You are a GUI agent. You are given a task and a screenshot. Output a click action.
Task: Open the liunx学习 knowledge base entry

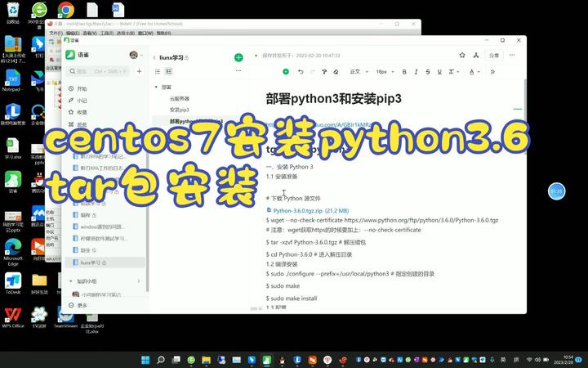click(x=105, y=263)
